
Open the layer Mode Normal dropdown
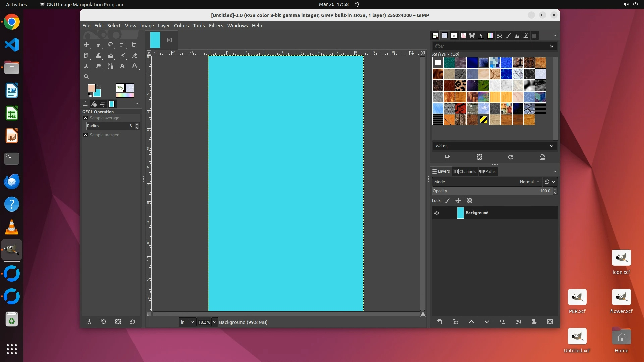pos(529,182)
